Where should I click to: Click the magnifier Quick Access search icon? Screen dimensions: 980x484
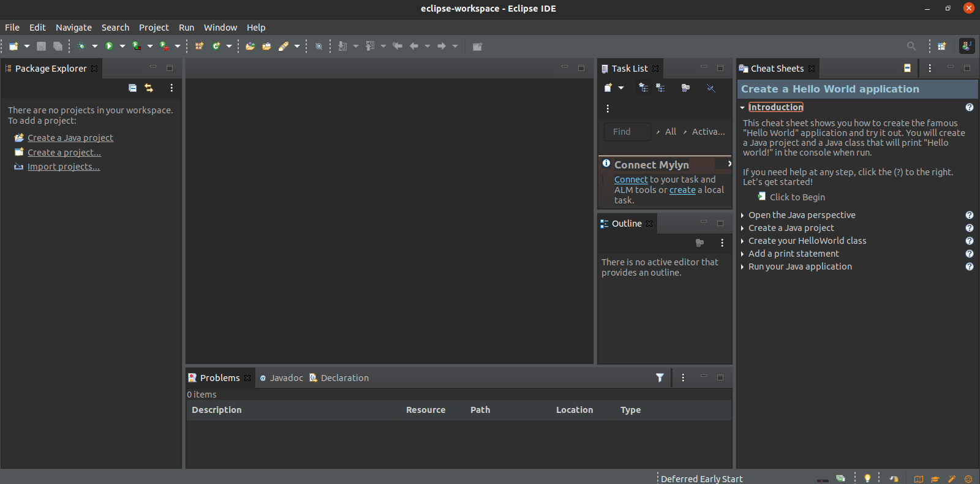(x=911, y=46)
